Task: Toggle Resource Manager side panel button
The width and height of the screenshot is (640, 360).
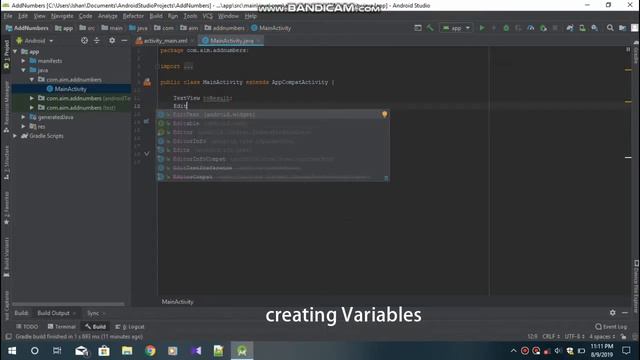Action: click(6, 107)
